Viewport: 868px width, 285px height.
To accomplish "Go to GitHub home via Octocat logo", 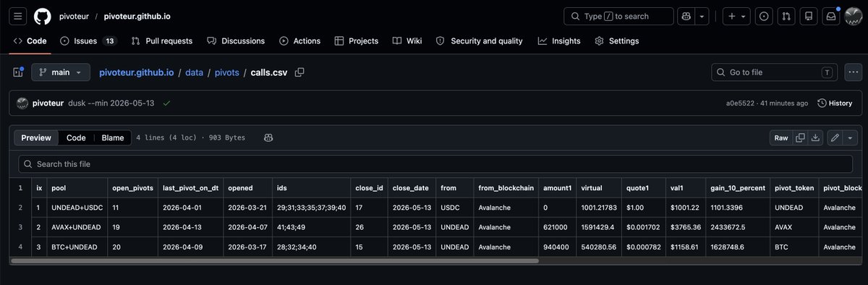I will (43, 16).
